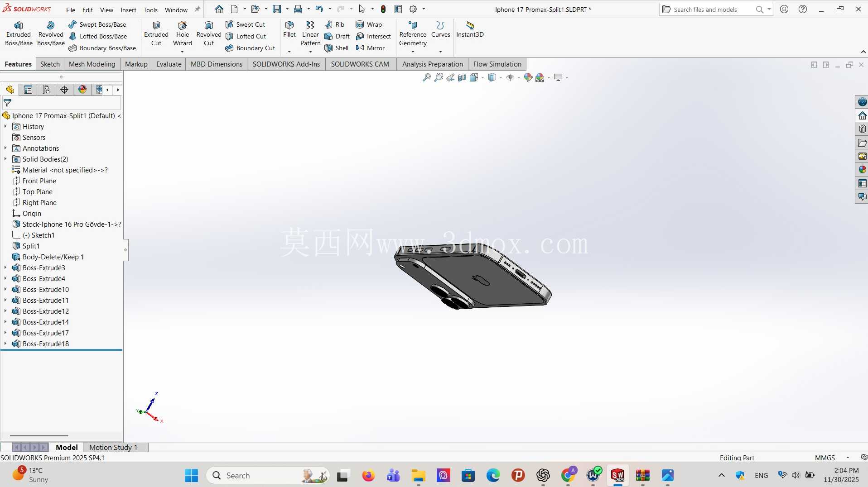Open Display Style dropdown arrow
The image size is (868, 487).
tap(501, 77)
